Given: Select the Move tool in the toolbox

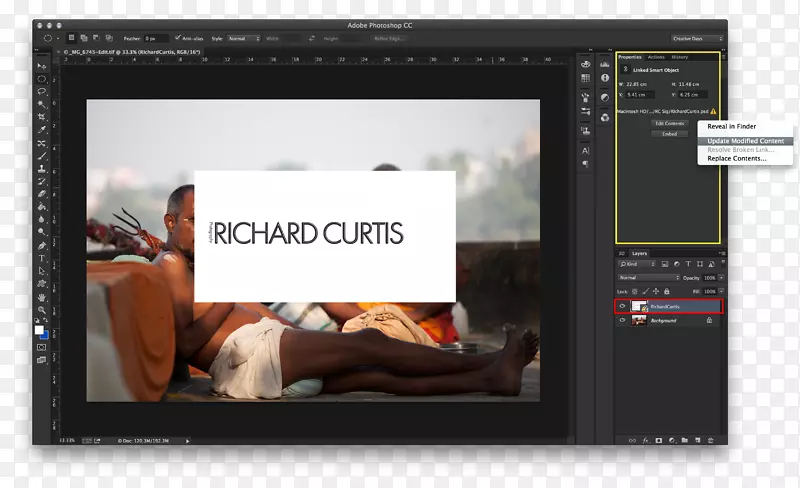Looking at the screenshot, I should (42, 66).
